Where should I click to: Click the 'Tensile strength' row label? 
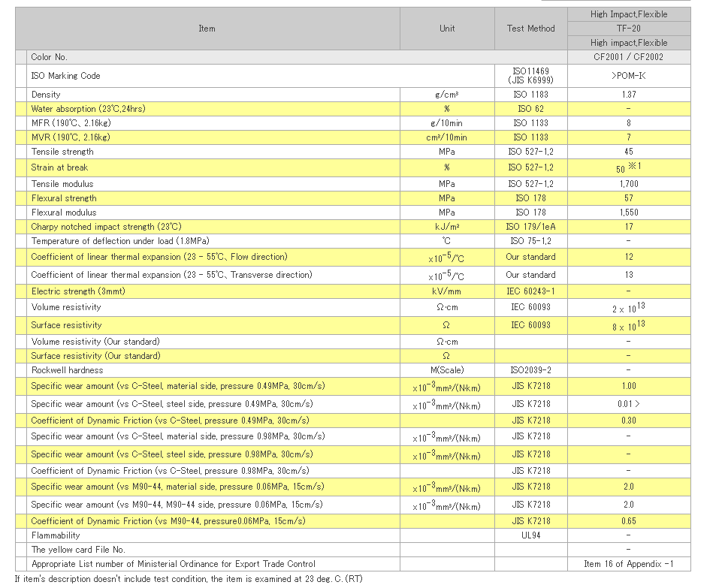coord(62,152)
